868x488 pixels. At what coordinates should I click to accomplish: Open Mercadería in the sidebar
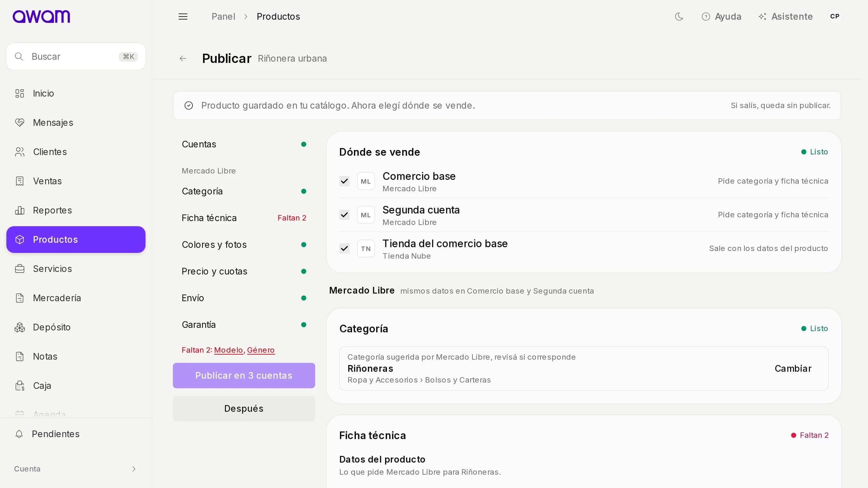click(76, 298)
